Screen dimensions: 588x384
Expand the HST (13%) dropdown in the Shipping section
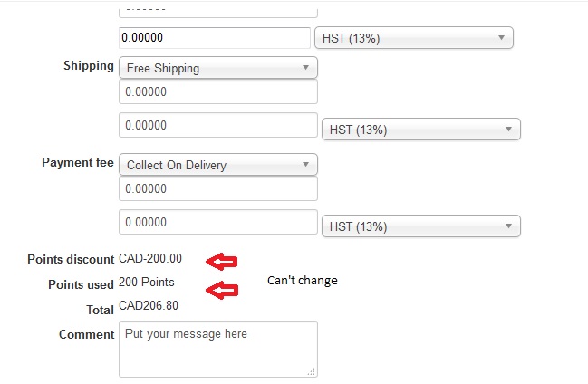(420, 130)
